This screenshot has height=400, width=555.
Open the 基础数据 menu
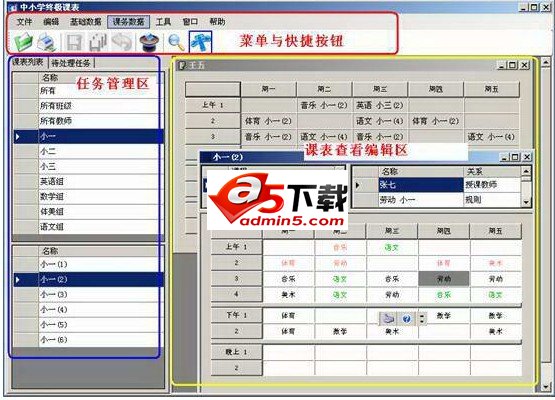pos(85,22)
